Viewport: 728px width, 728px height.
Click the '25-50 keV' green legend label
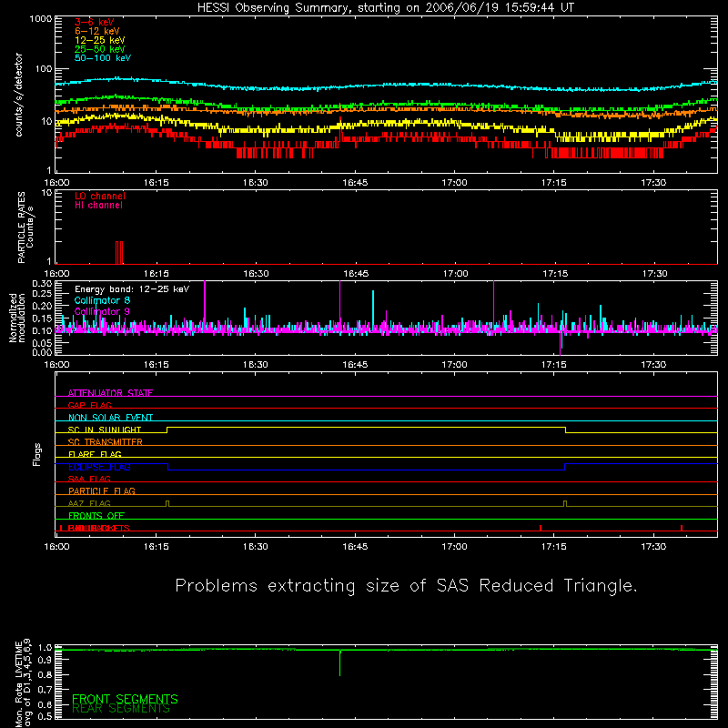point(99,49)
